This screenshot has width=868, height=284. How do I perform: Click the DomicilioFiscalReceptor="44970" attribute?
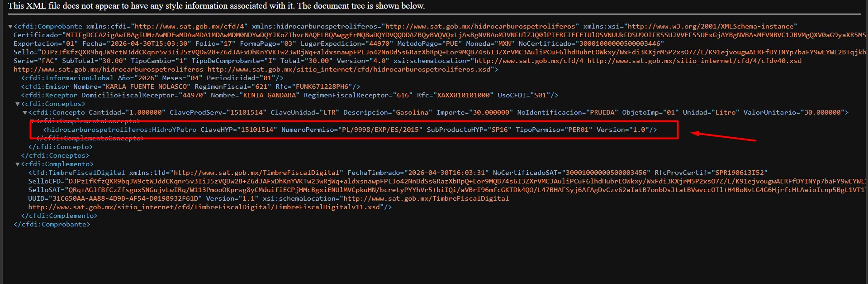tap(144, 95)
